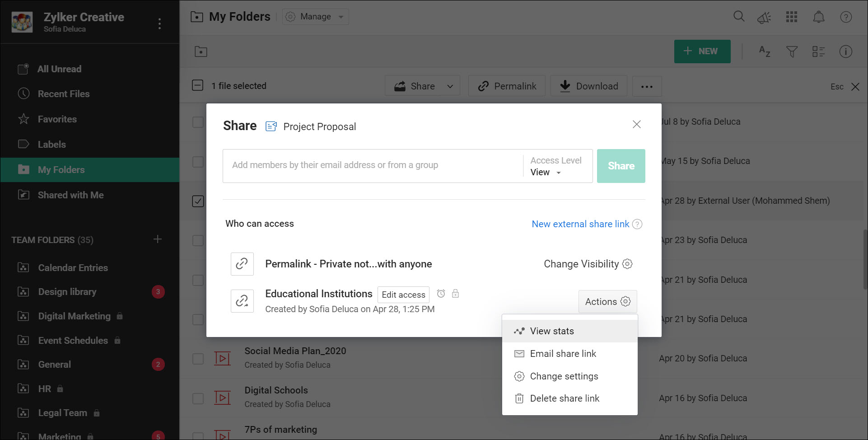Open the Access Level View dropdown
868x440 pixels.
pyautogui.click(x=546, y=172)
